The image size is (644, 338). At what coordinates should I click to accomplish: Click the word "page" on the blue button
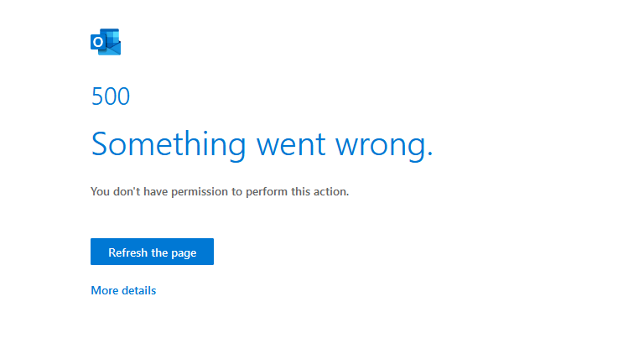pos(184,253)
